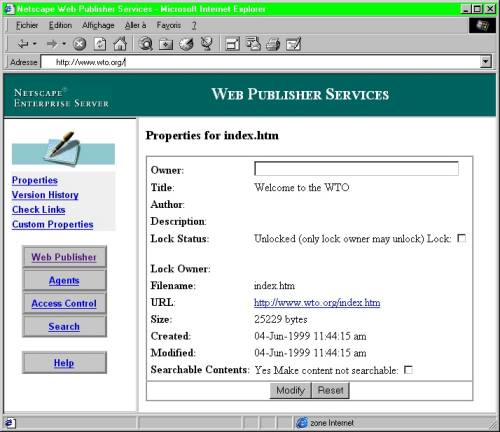Image resolution: width=500 pixels, height=432 pixels.
Task: Refresh the page using the Refresh icon
Action: [100, 44]
